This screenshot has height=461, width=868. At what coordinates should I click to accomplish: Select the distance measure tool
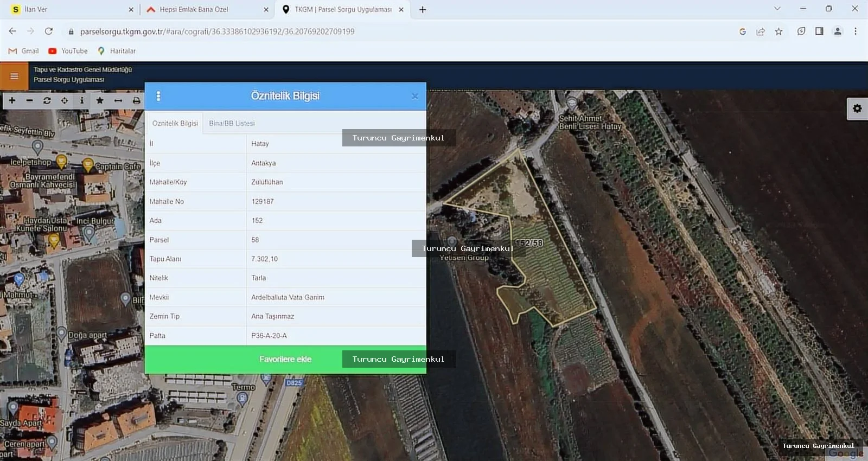point(118,100)
